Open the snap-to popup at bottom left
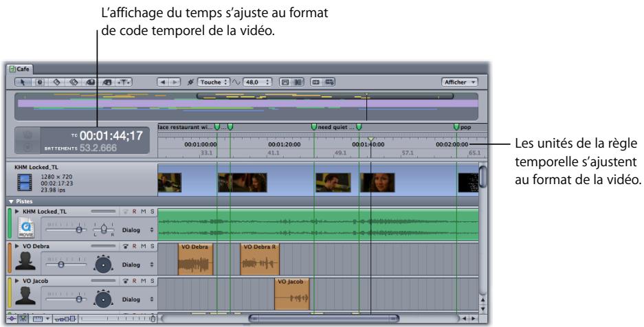The width and height of the screenshot is (644, 327). point(41,318)
